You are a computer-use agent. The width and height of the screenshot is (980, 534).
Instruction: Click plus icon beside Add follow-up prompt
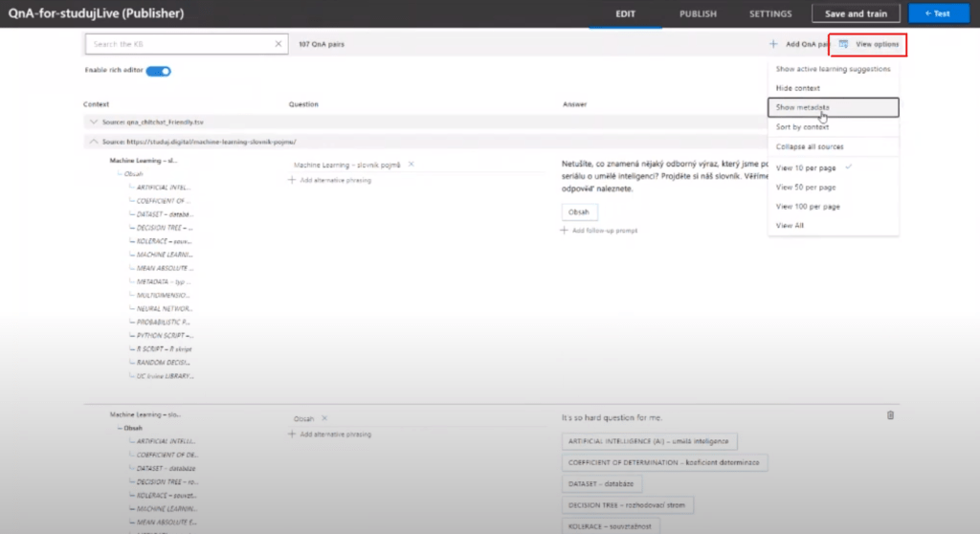[x=565, y=231]
